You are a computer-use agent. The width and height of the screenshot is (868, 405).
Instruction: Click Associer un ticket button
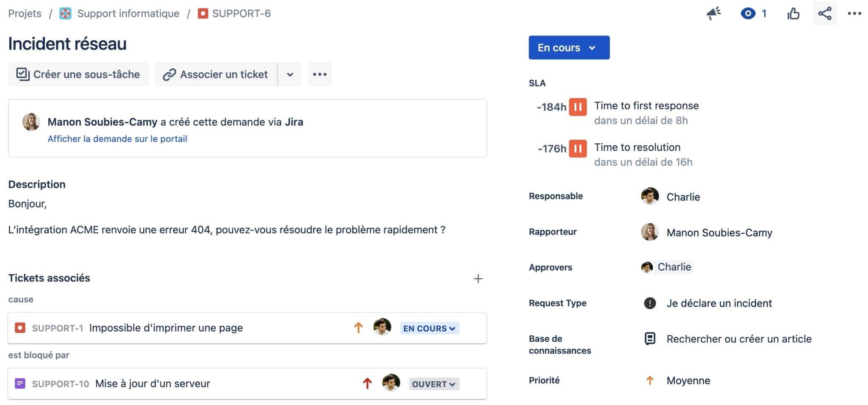click(x=216, y=74)
